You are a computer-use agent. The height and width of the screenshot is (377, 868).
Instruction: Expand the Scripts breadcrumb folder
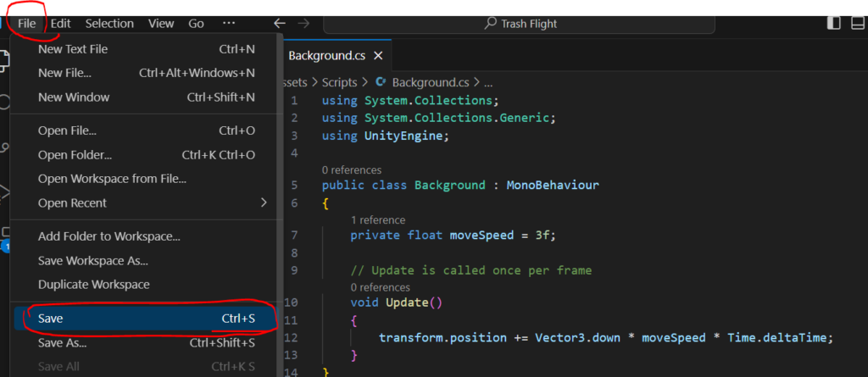(x=339, y=82)
